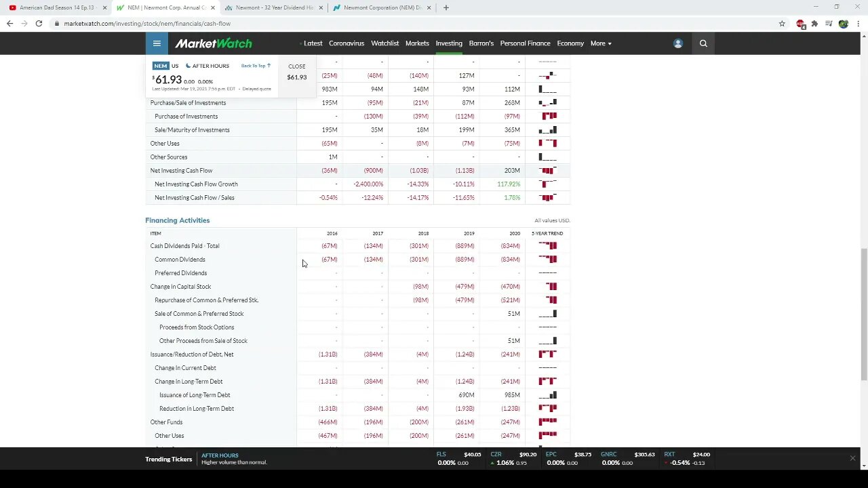
Task: Click trend chart for Sale/Maturity of Investments
Action: coord(548,129)
